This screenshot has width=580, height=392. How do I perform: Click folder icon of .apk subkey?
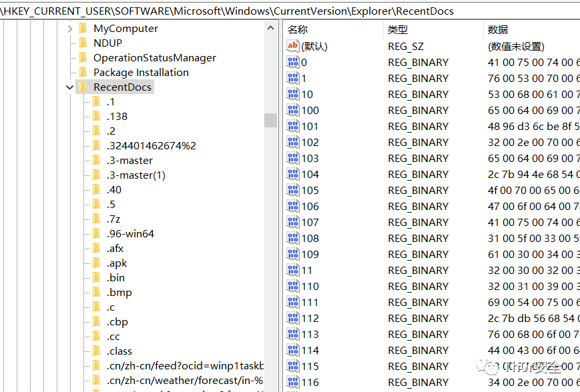pyautogui.click(x=96, y=263)
